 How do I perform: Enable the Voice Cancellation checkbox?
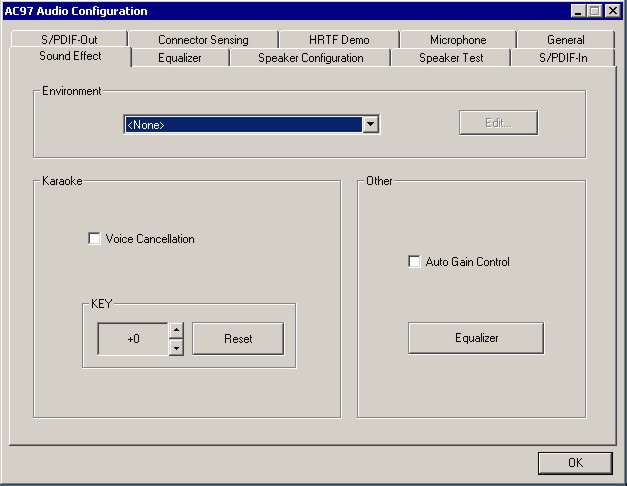[x=94, y=239]
